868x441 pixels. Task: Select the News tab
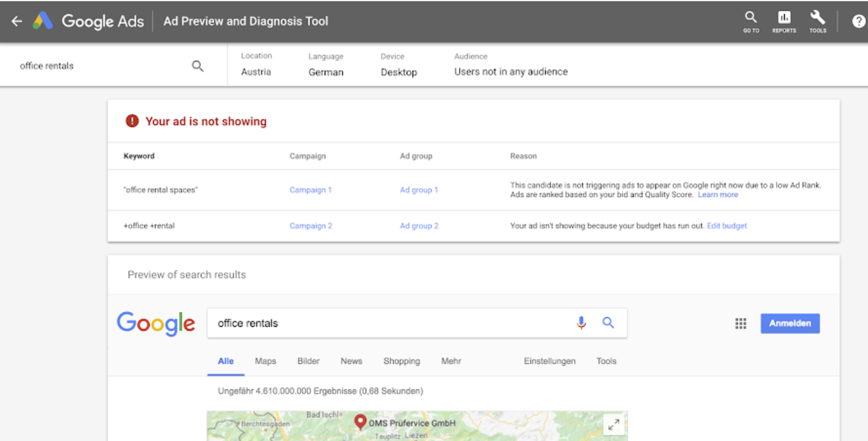pyautogui.click(x=351, y=361)
